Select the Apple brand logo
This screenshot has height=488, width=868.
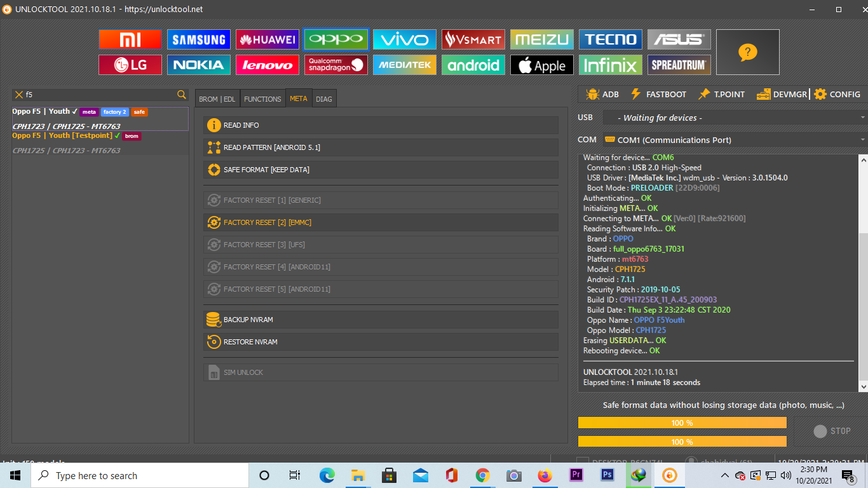coord(542,65)
